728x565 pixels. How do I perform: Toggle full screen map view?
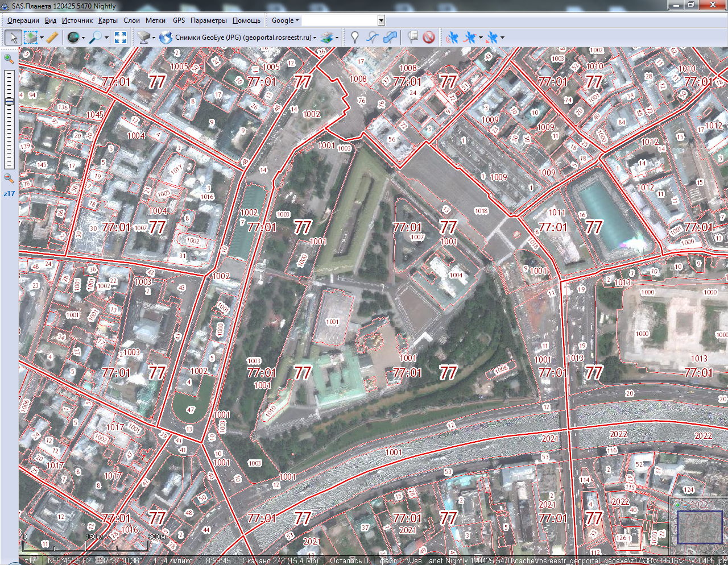(120, 38)
